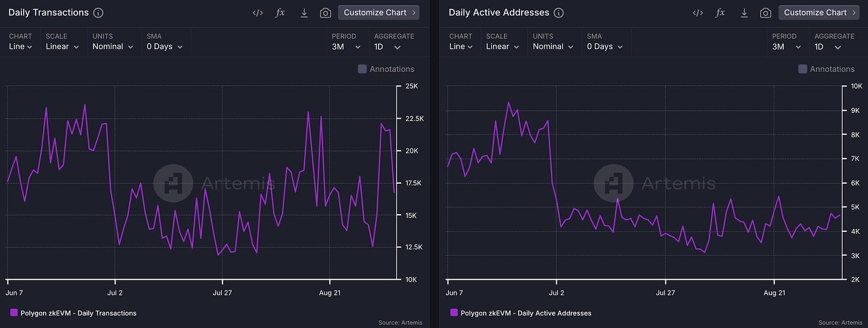Screen dimensions: 868x328
Task: Click 9K axis label on Daily Active Addresses
Action: [x=855, y=110]
